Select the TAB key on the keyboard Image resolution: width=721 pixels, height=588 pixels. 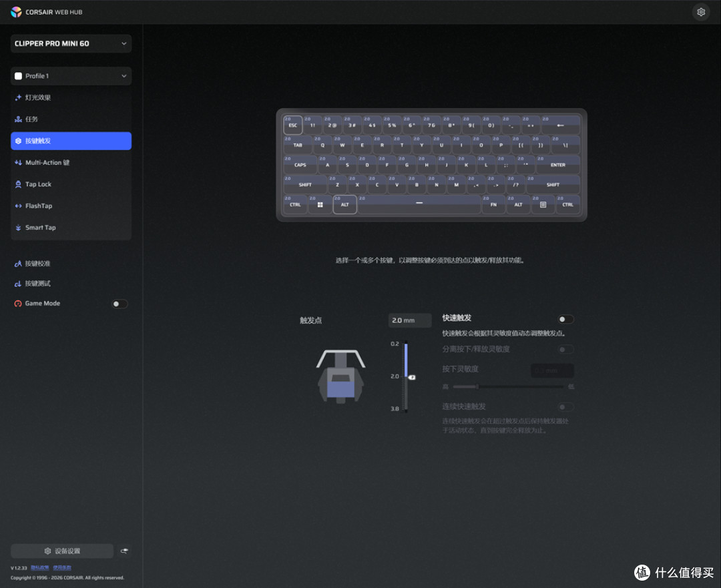point(298,145)
